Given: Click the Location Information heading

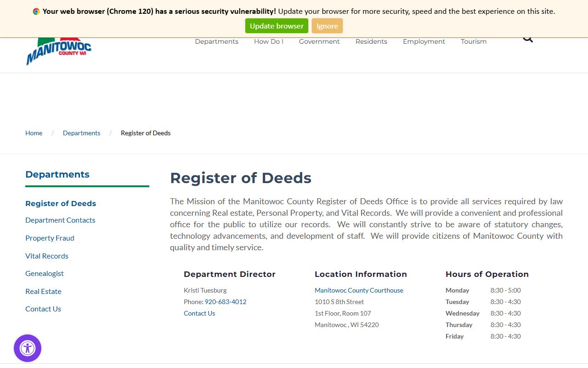Looking at the screenshot, I should click(361, 274).
